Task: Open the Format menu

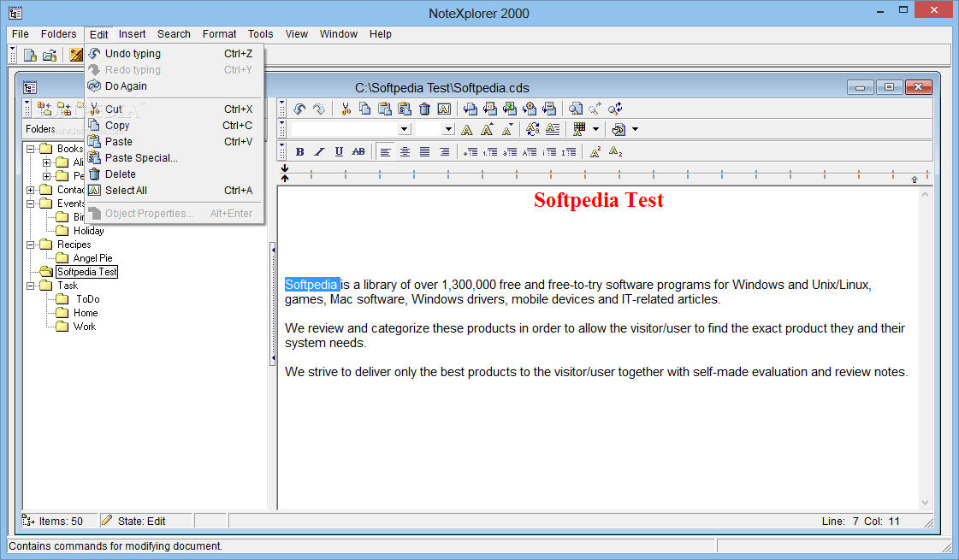Action: pos(220,34)
